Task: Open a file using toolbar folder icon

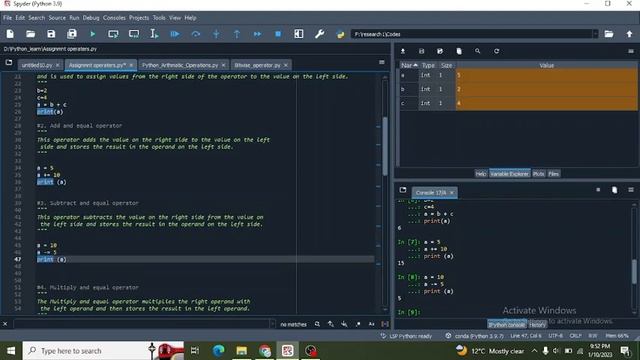Action: [x=31, y=34]
